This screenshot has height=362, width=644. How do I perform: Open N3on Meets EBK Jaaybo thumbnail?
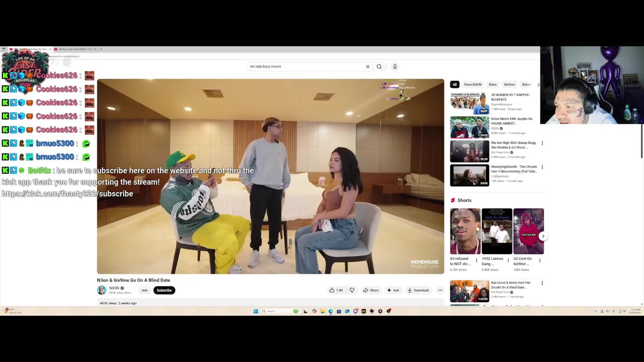click(469, 127)
